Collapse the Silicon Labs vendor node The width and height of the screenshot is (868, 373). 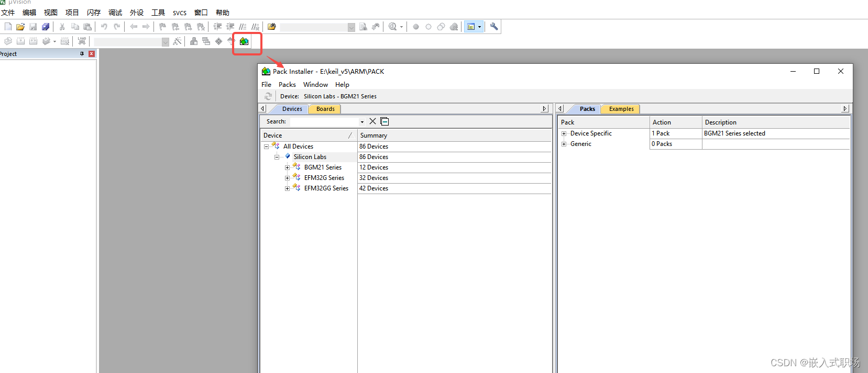tap(277, 157)
